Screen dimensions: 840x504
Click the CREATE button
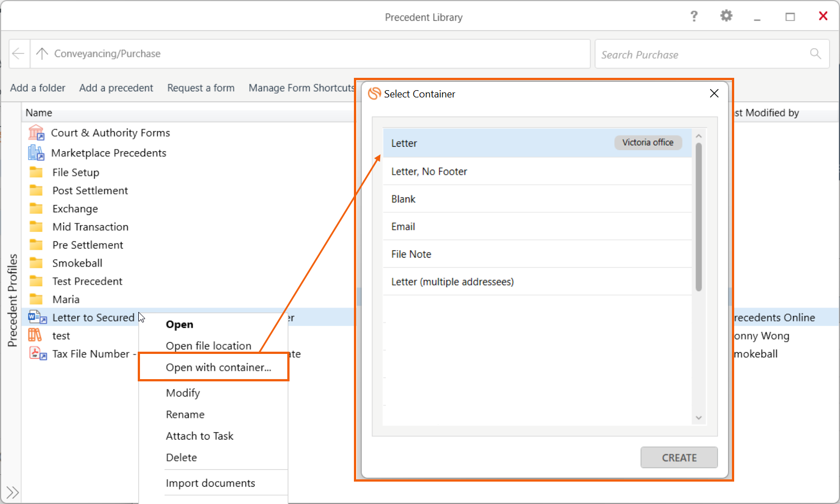click(679, 458)
